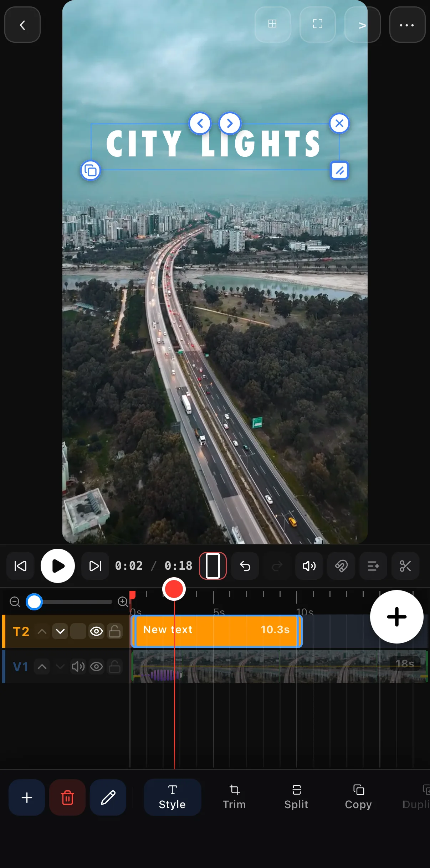Click the V1 track label
Image resolution: width=430 pixels, height=868 pixels.
point(21,666)
